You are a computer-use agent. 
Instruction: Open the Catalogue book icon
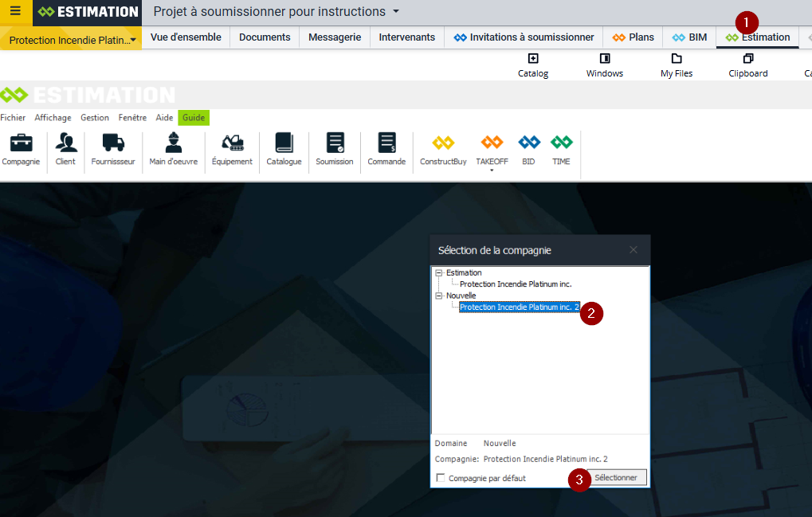pyautogui.click(x=284, y=143)
